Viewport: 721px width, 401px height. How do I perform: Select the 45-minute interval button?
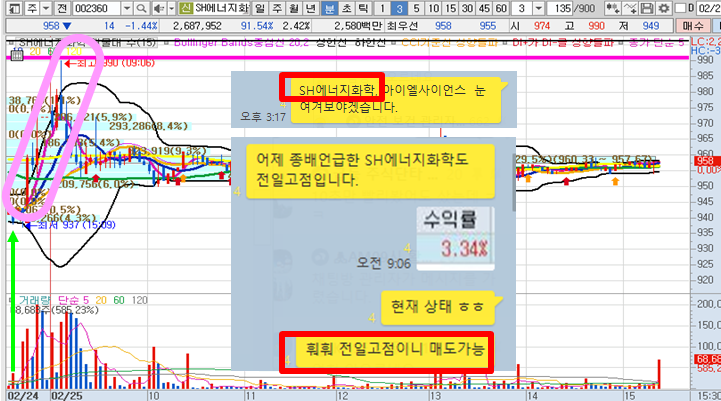[x=484, y=8]
